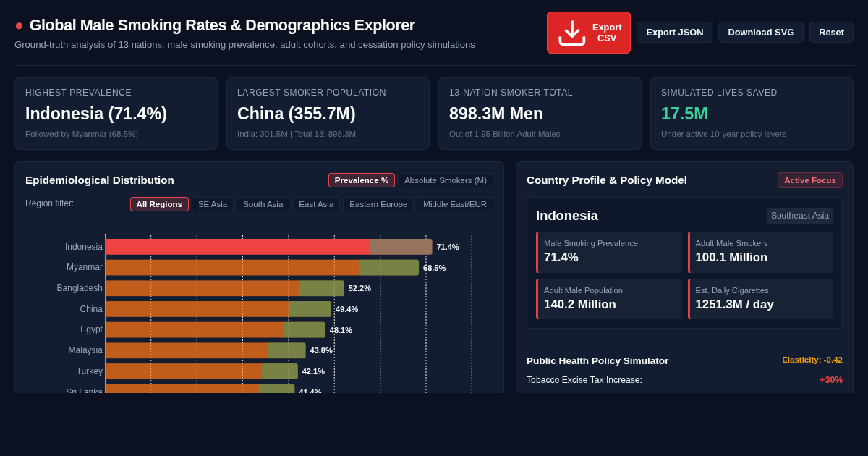Viewport: 868px width, 456px height.
Task: Click the 43.8% label on Malaysia bar
Action: [x=321, y=350]
